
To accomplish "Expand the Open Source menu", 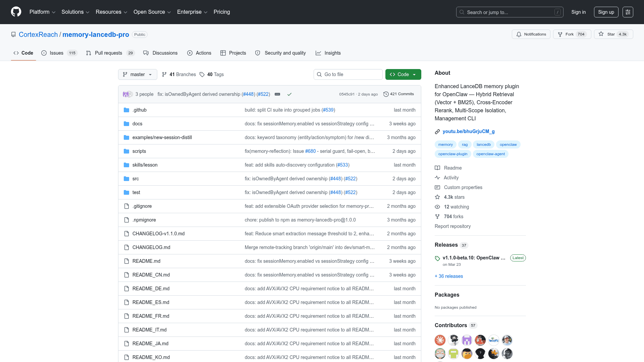I will coord(152,12).
